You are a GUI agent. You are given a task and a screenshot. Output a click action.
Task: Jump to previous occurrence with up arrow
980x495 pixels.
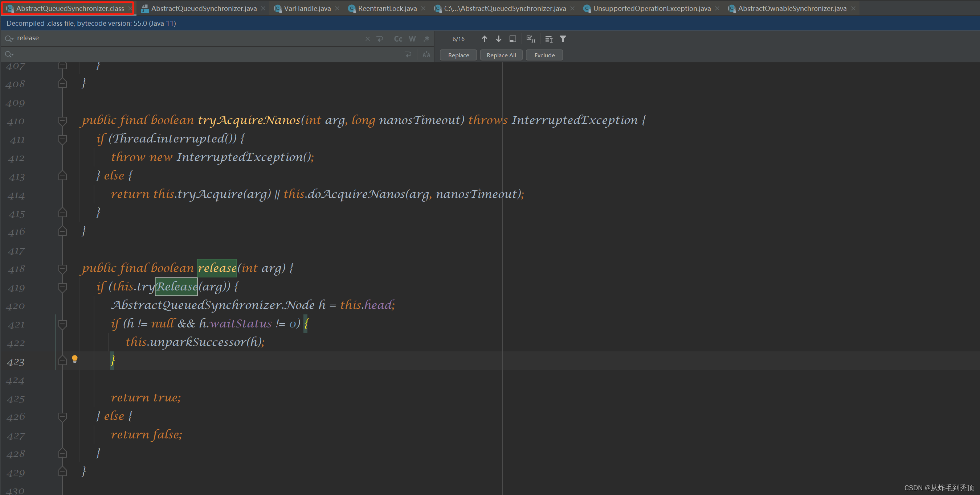pos(485,39)
